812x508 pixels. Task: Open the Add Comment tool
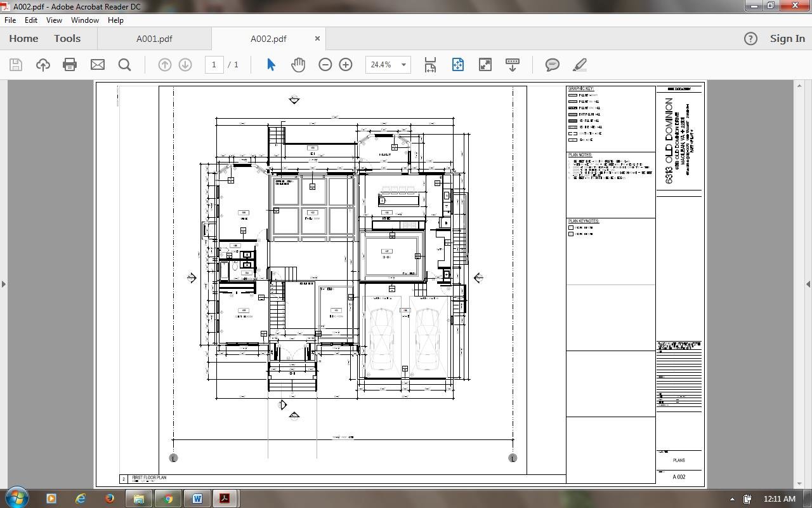(x=551, y=64)
